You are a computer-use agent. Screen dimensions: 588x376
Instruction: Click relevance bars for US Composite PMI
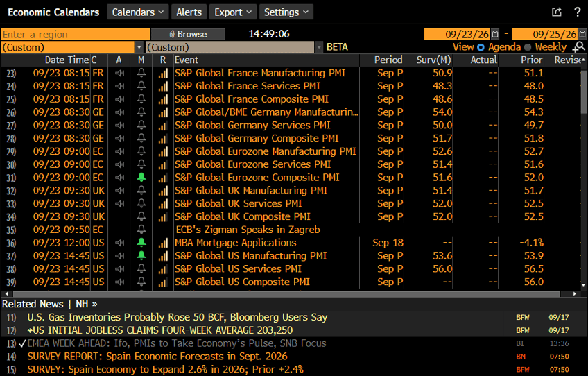[x=163, y=282]
